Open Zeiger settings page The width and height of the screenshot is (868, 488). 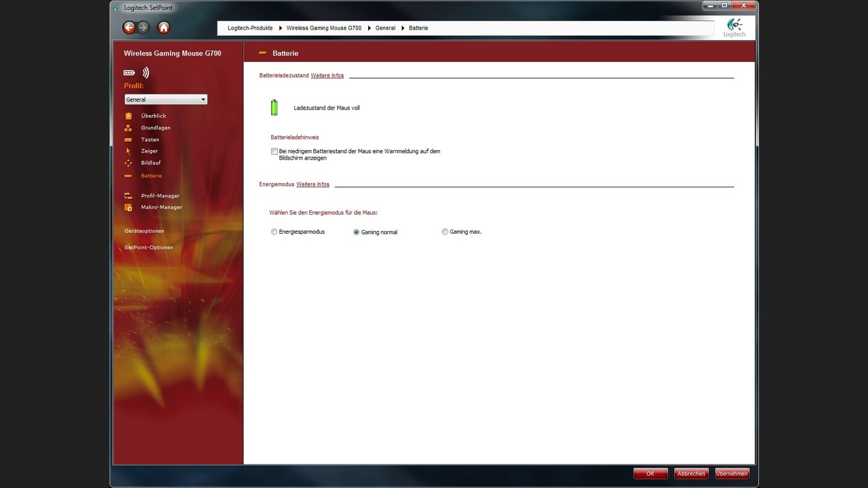point(149,151)
